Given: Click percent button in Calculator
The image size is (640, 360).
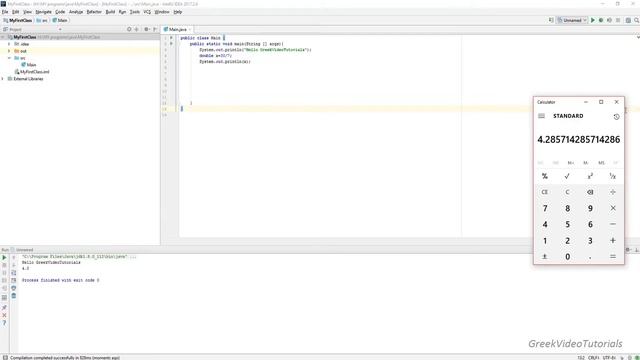Looking at the screenshot, I should (x=545, y=176).
